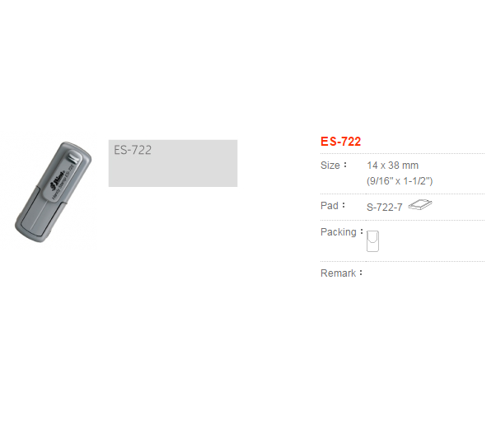Click the 14 x 38 mm size value
Screen dimensions: 496x448
point(392,166)
